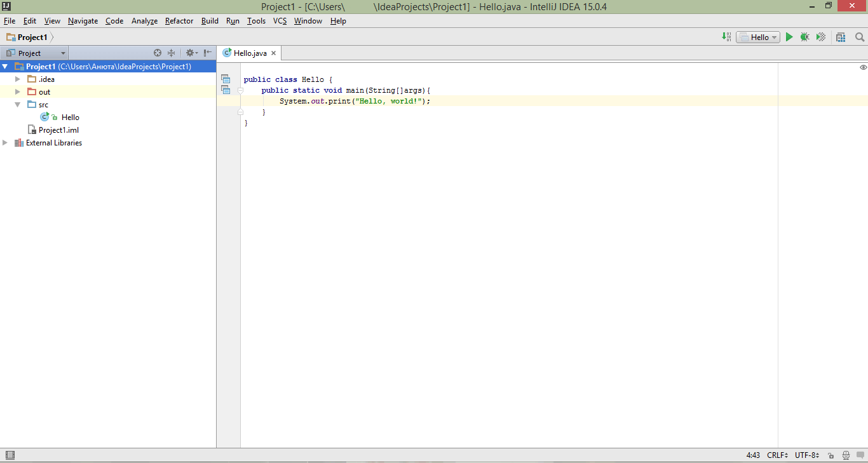The height and width of the screenshot is (463, 868).
Task: Click the src folder icon
Action: click(x=32, y=104)
